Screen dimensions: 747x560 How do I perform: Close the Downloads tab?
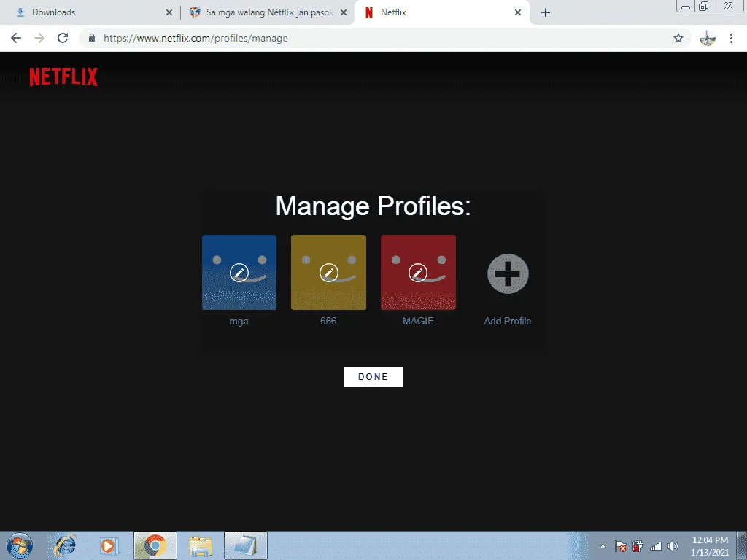point(169,12)
